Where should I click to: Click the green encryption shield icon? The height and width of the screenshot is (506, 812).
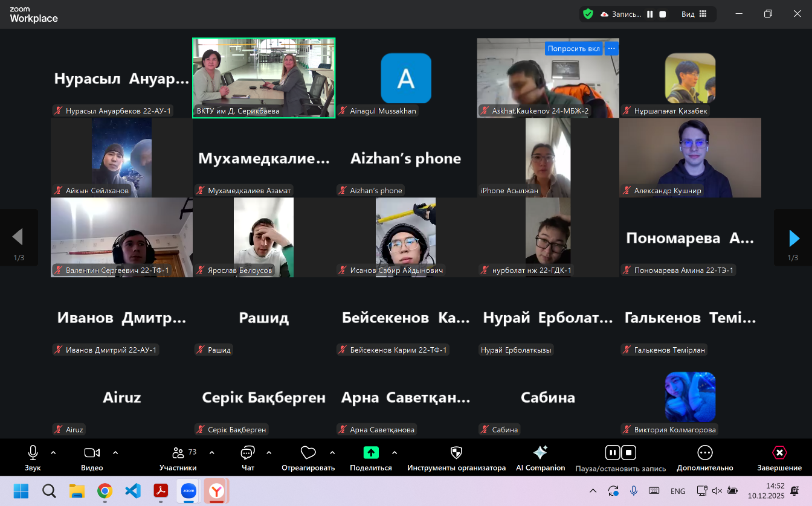588,14
